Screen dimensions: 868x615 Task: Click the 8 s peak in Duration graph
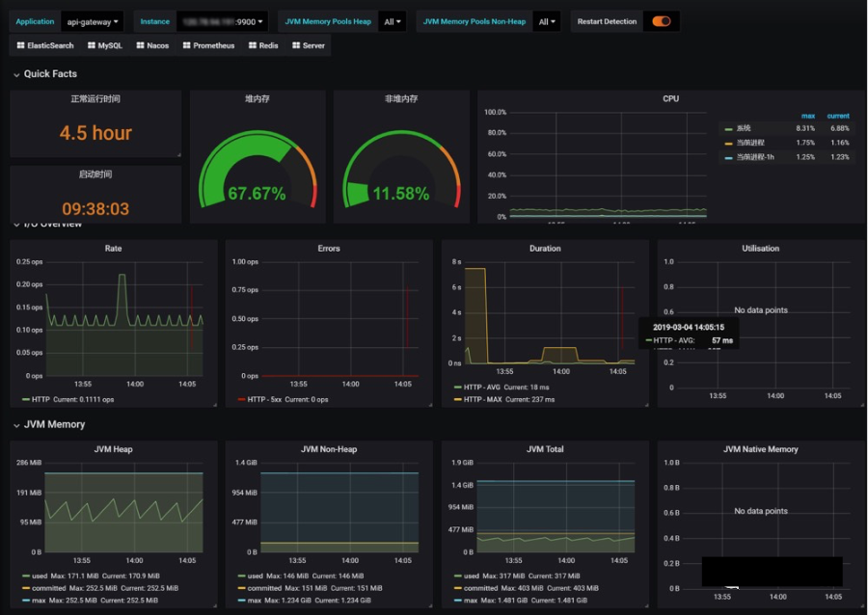(475, 270)
